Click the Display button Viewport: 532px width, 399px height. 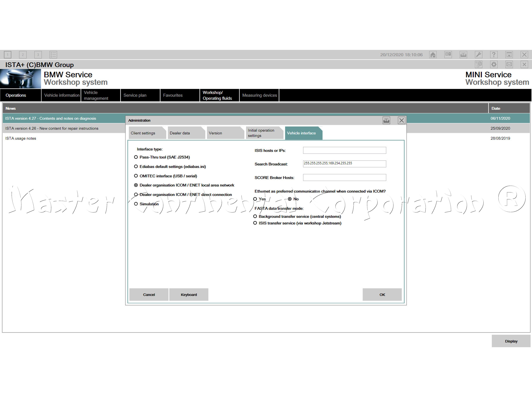pyautogui.click(x=511, y=341)
